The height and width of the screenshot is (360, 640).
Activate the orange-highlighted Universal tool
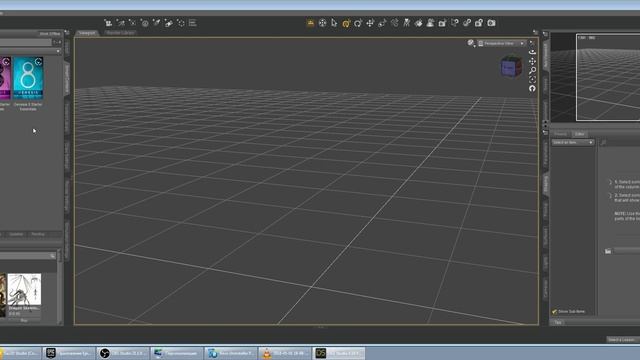[x=346, y=23]
